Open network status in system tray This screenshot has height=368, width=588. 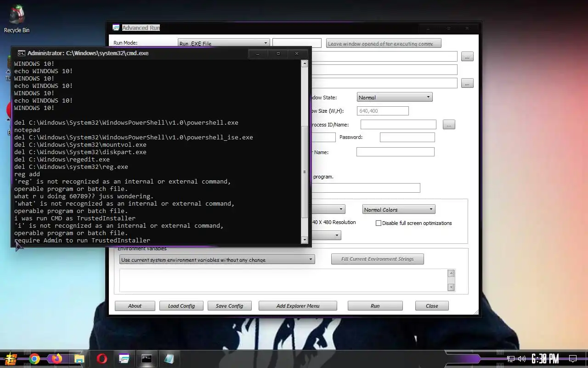pos(510,359)
